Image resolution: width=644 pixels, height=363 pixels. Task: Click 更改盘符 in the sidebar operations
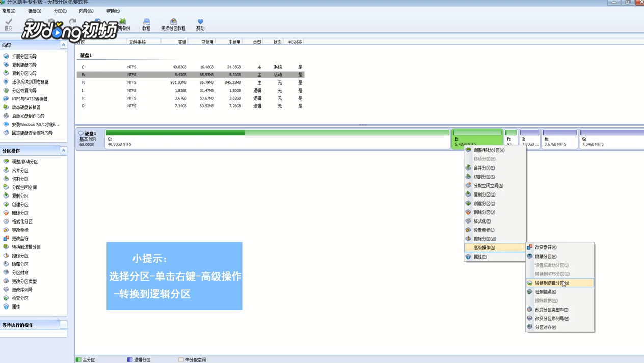20,239
